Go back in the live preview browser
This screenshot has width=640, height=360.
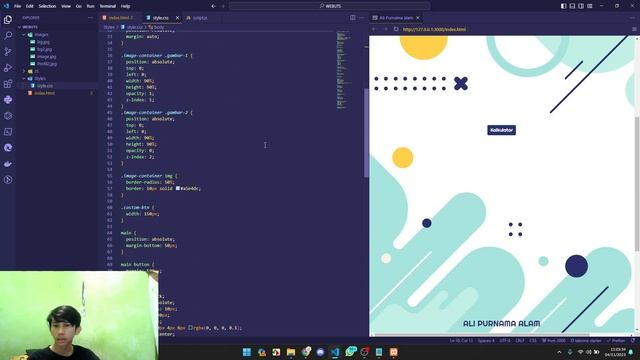coord(374,29)
